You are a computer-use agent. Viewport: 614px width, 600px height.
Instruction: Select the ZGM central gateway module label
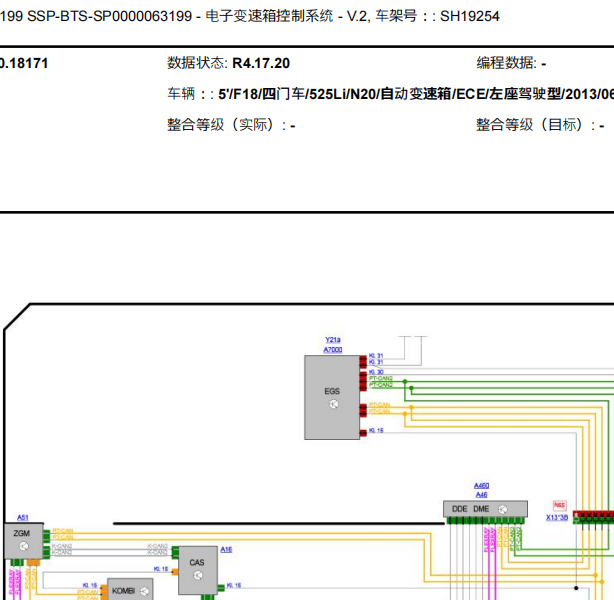[x=22, y=533]
